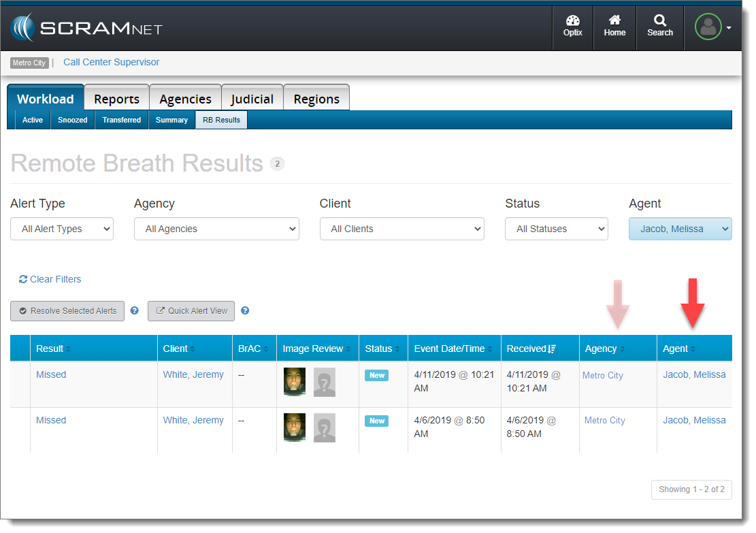Screen dimensions: 756x533
Task: Open the All Agencies dropdown
Action: [x=216, y=229]
